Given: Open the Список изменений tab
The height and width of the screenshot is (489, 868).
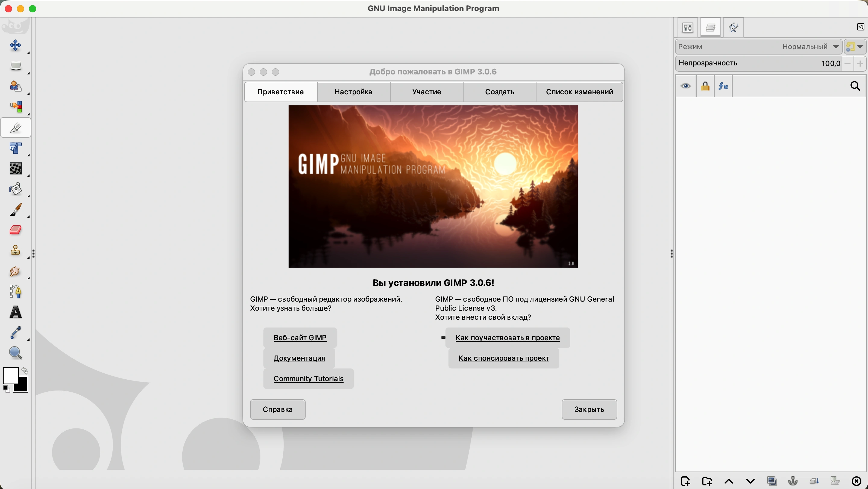Looking at the screenshot, I should (579, 92).
